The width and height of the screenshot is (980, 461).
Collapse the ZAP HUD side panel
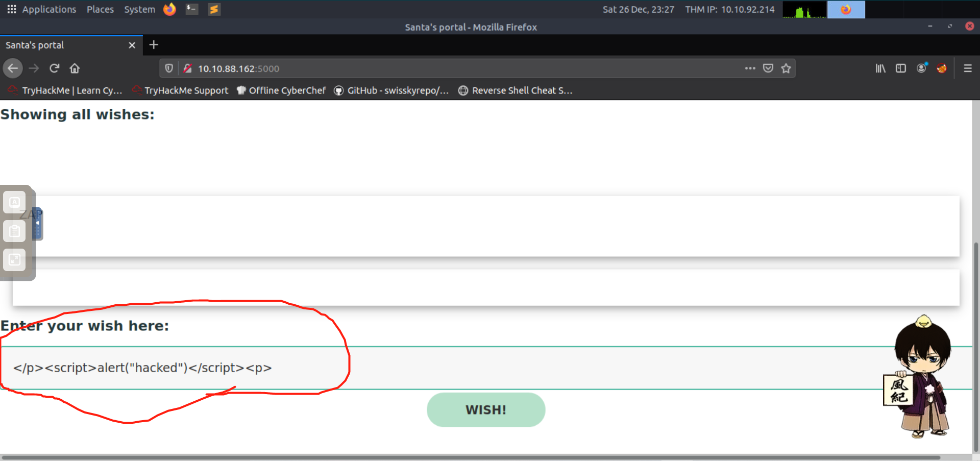coord(37,224)
